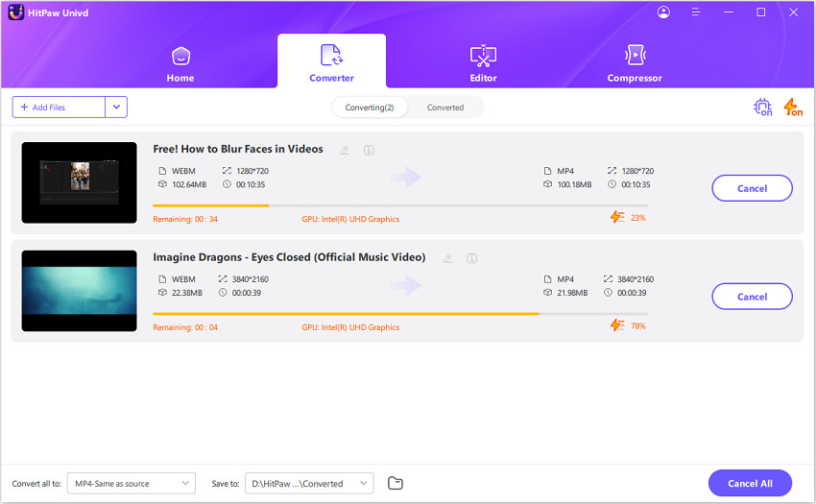The width and height of the screenshot is (816, 504).
Task: Close the HitPaw Univd window
Action: (793, 12)
